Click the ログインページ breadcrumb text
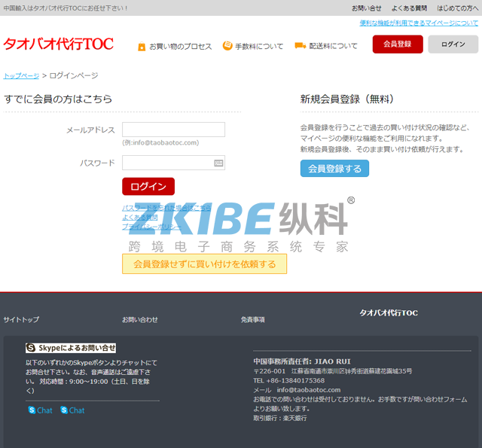 pyautogui.click(x=74, y=75)
